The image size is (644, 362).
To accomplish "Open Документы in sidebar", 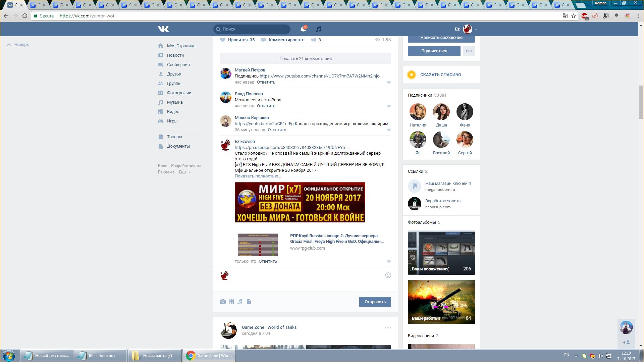I will point(178,146).
